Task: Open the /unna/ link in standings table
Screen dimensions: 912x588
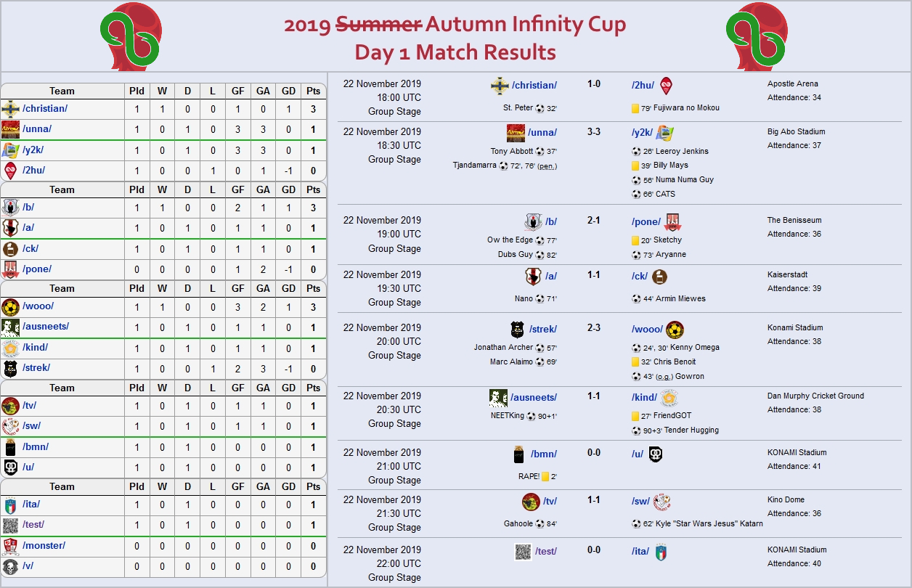Action: click(37, 129)
